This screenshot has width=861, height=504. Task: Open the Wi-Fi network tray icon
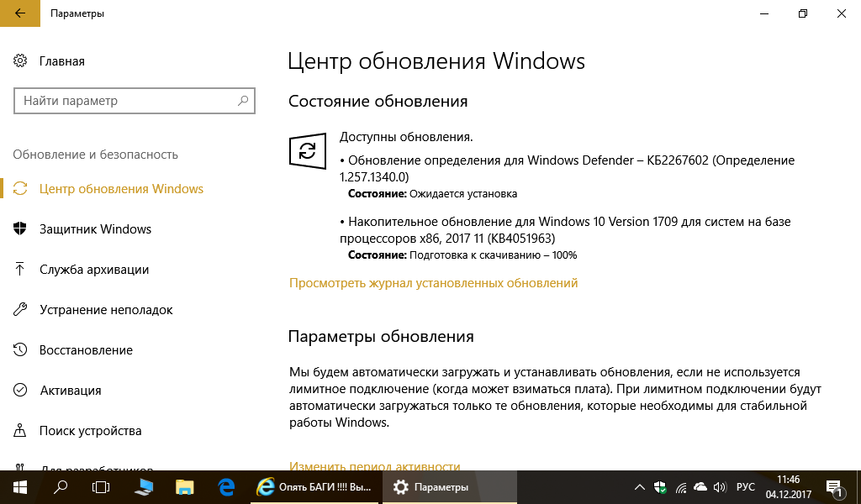pos(681,487)
